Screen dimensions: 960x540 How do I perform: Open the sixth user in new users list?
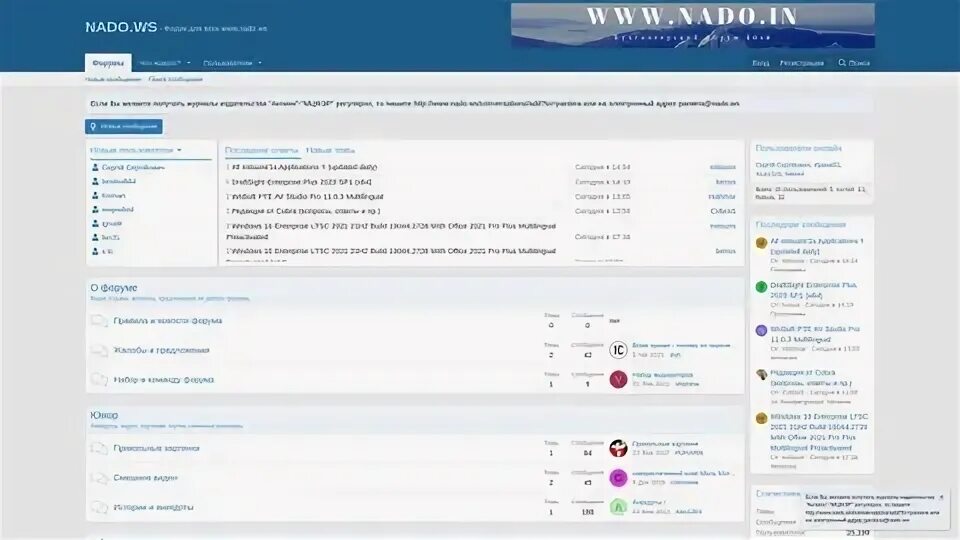(x=110, y=238)
